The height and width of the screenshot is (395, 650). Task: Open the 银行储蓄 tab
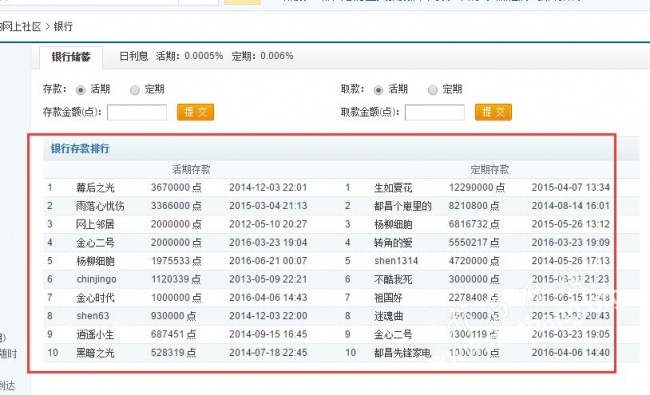point(71,57)
